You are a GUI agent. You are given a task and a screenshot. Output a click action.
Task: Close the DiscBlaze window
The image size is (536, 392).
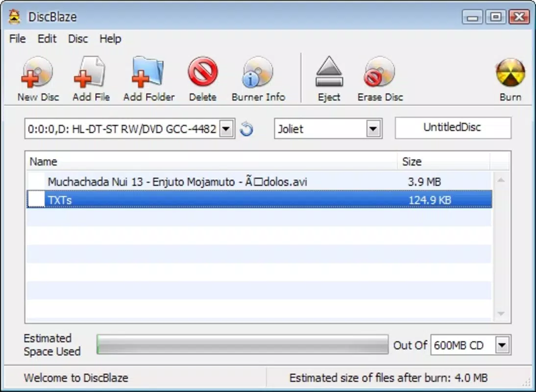tap(519, 17)
